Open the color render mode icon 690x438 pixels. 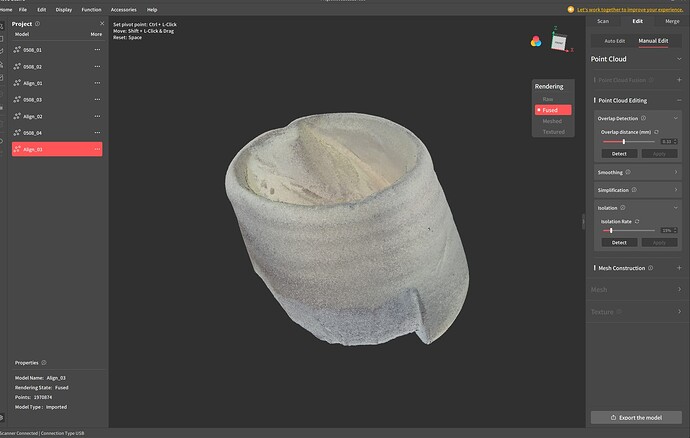click(x=536, y=41)
